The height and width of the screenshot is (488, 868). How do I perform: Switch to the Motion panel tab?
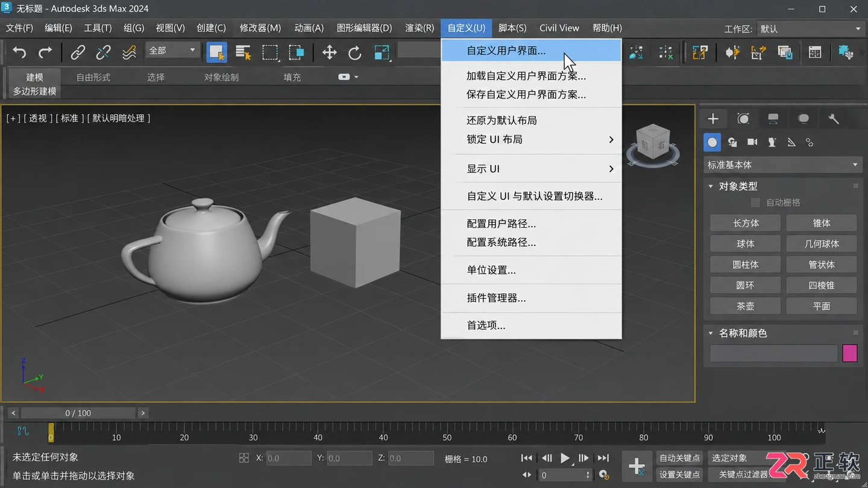tap(804, 119)
